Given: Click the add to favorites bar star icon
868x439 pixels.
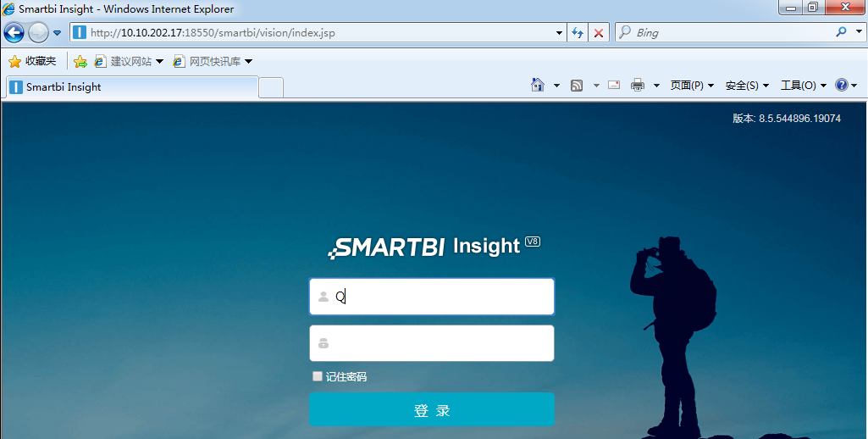Looking at the screenshot, I should (x=80, y=62).
